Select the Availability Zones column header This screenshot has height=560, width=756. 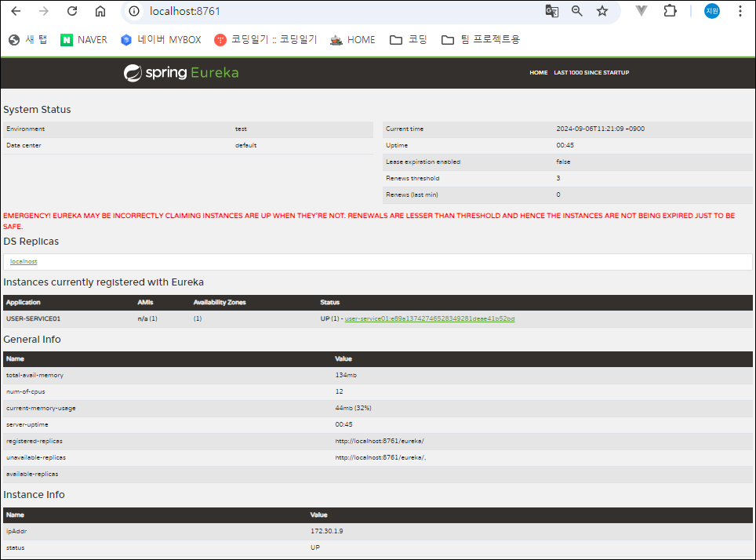tap(220, 303)
